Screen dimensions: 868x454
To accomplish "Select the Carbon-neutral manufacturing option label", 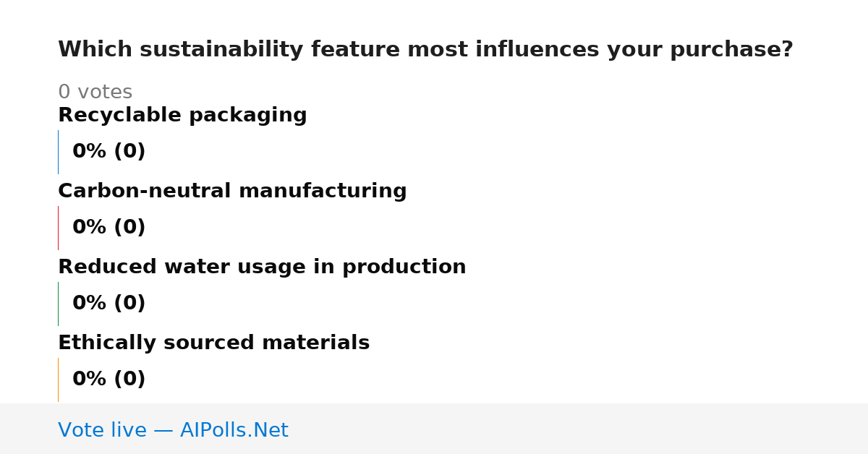I will click(x=232, y=192).
